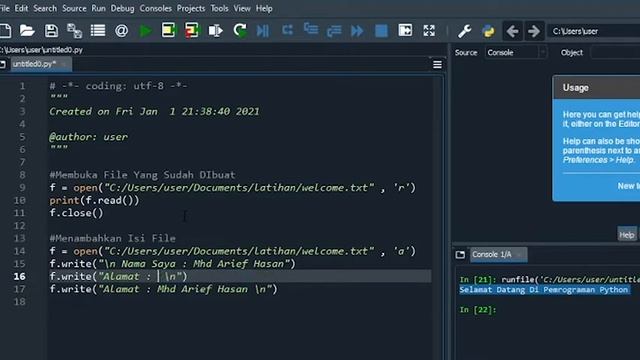Click 'Created on Fri Jan 1 21:38:40 2021' line
This screenshot has height=360, width=640.
(x=154, y=111)
